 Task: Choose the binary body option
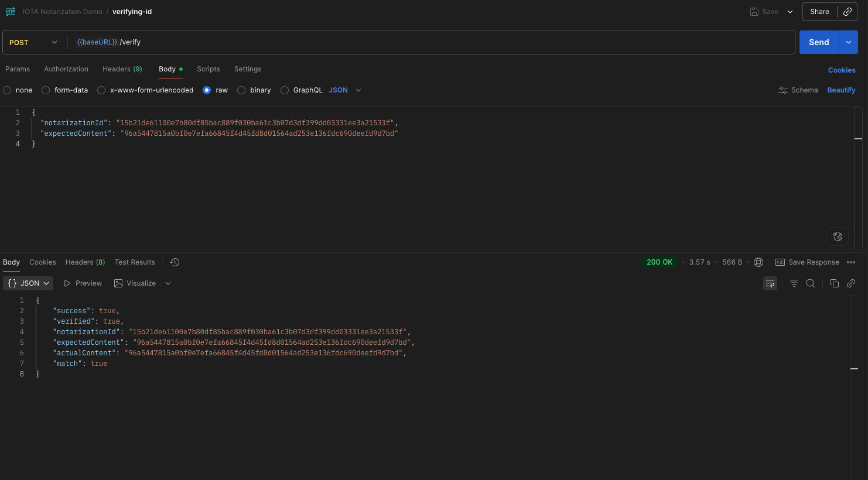241,90
